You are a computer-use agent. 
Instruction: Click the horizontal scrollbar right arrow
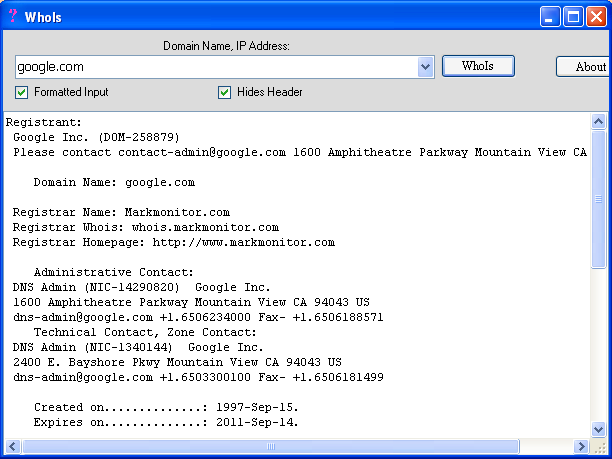coord(581,446)
